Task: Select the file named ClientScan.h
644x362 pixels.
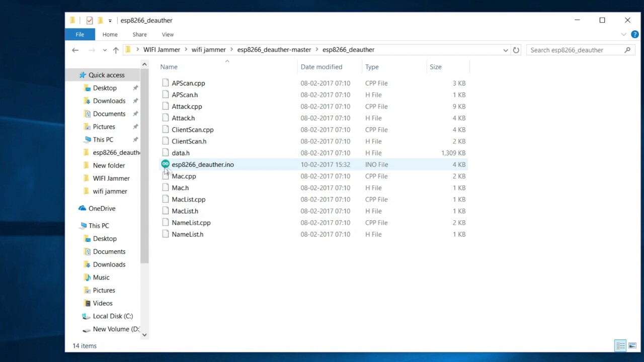Action: [189, 141]
